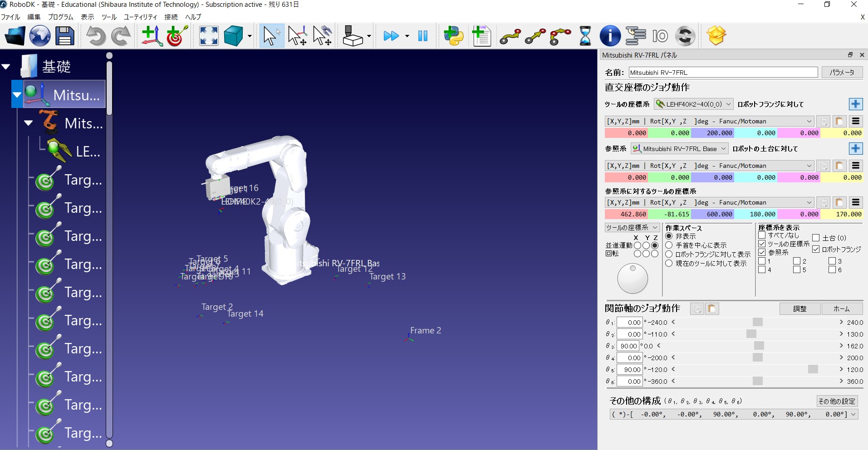868x450 pixels.
Task: Open the ユーティリティ menu
Action: click(x=140, y=17)
